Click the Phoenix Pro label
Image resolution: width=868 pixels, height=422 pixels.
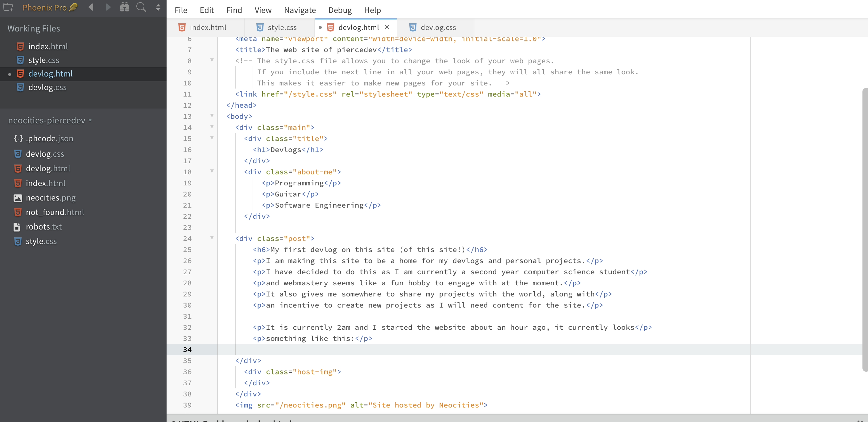(x=44, y=7)
